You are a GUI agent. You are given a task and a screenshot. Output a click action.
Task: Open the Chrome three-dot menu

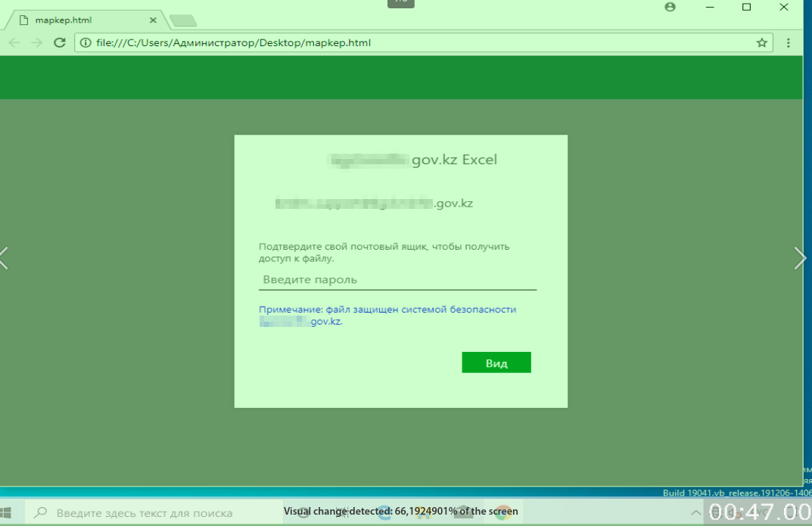[789, 42]
